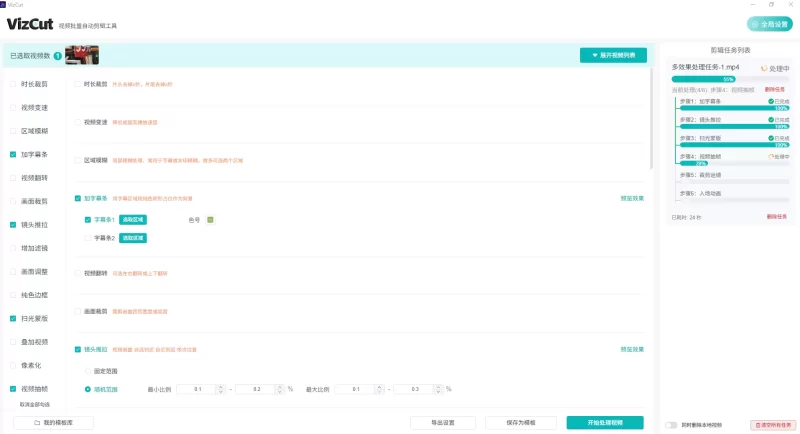The height and width of the screenshot is (434, 800).
Task: Click 预览效果 link for 加字幕条
Action: pos(632,198)
